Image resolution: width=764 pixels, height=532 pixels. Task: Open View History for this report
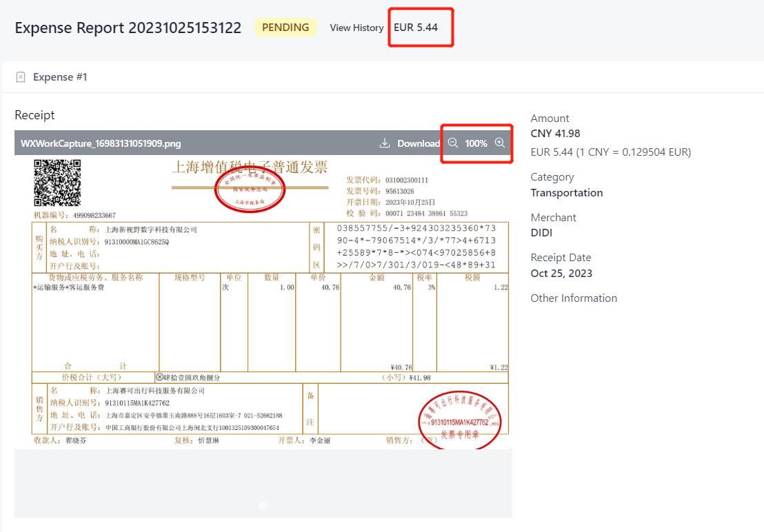pos(356,28)
